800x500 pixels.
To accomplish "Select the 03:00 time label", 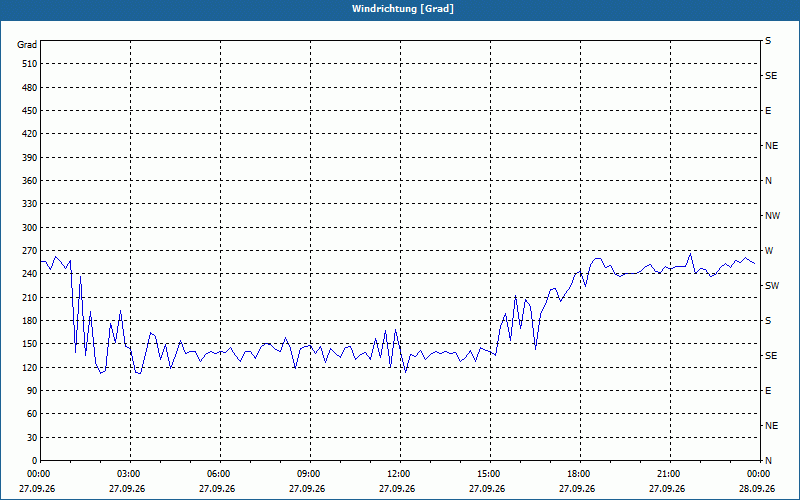I will (x=129, y=474).
